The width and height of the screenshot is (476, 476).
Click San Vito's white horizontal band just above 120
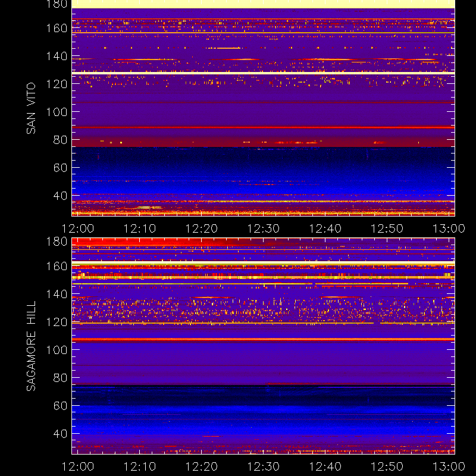coord(263,73)
